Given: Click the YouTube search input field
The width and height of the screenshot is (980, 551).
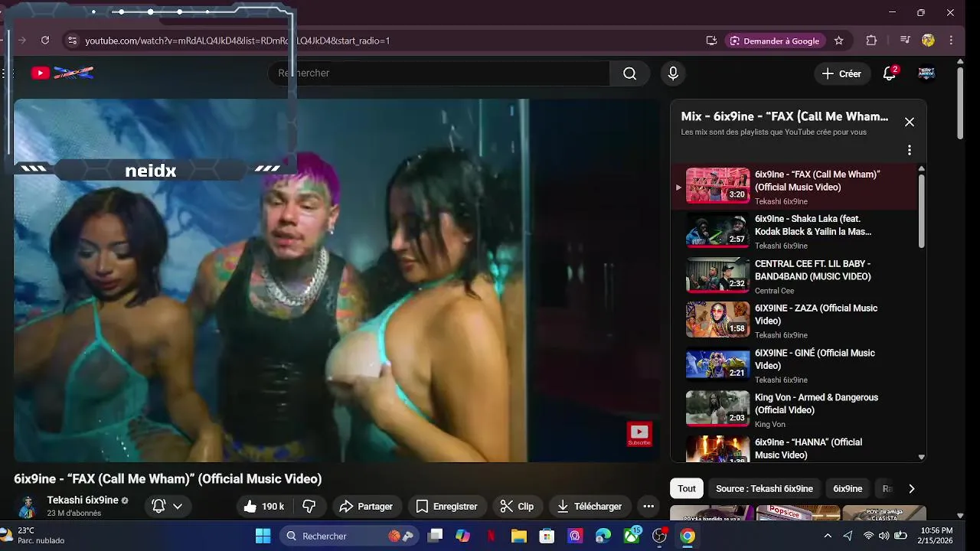Looking at the screenshot, I should [439, 73].
